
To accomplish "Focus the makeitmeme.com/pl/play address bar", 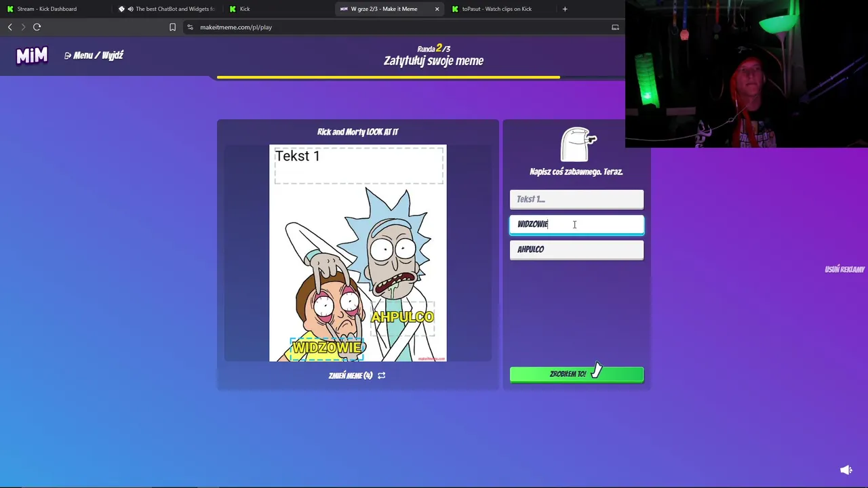I will point(236,27).
